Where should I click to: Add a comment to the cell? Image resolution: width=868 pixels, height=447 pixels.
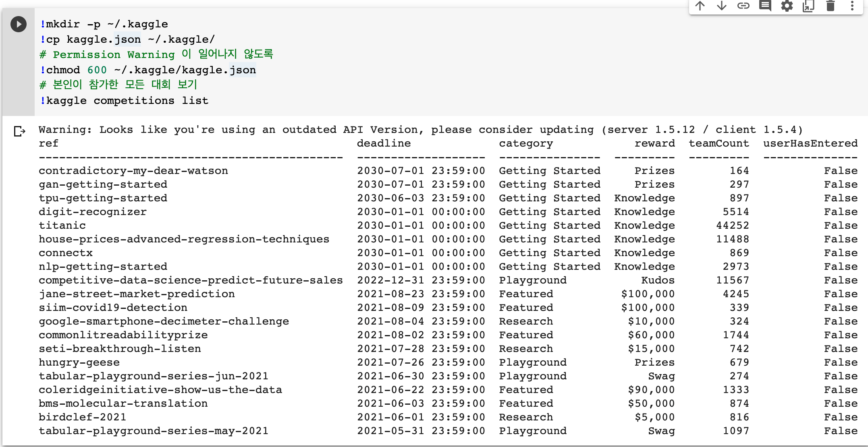click(x=765, y=6)
